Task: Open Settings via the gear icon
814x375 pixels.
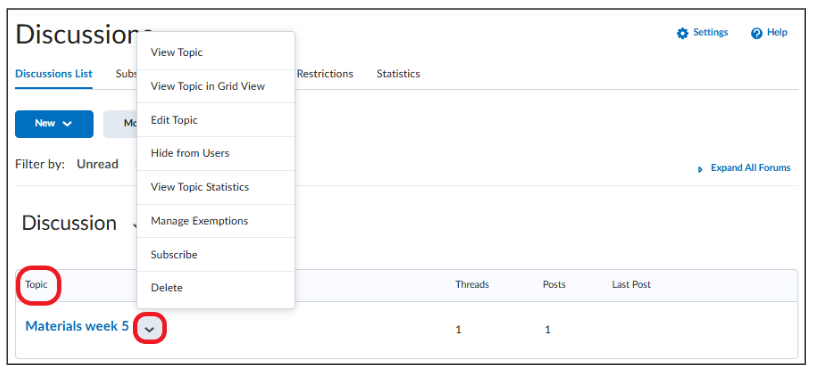Action: (682, 33)
